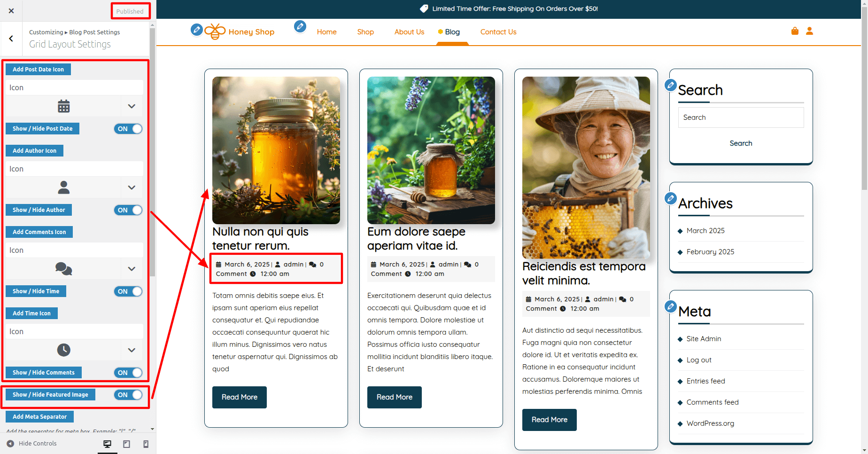868x454 pixels.
Task: Switch to tablet preview device icon
Action: pos(126,444)
